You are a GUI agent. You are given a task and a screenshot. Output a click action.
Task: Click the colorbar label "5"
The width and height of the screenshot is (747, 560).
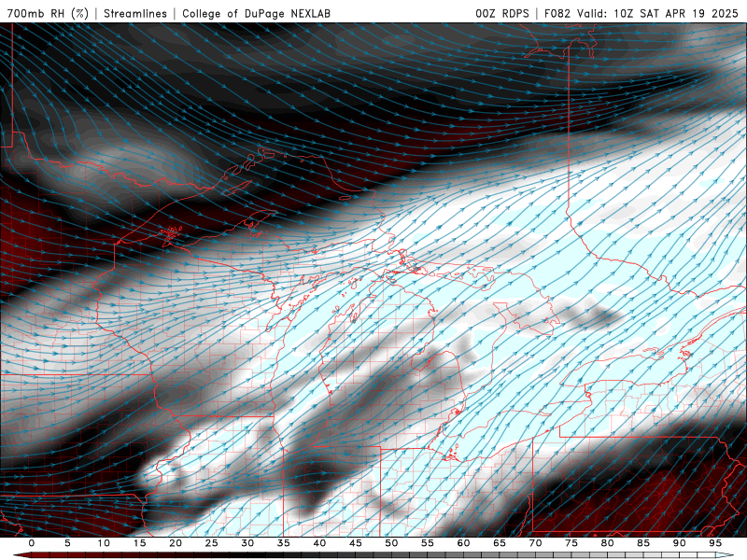pyautogui.click(x=67, y=543)
